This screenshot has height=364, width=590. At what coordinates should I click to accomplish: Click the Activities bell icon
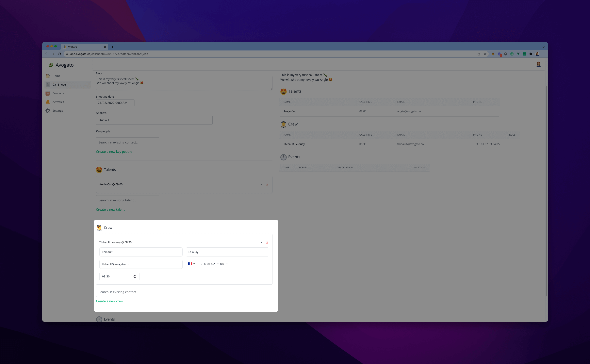48,102
